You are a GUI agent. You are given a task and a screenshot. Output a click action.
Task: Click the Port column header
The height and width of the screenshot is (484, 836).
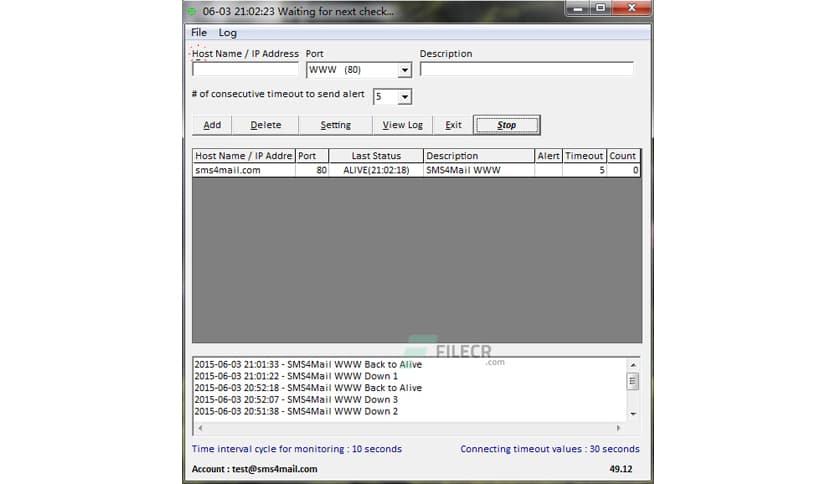click(x=312, y=156)
